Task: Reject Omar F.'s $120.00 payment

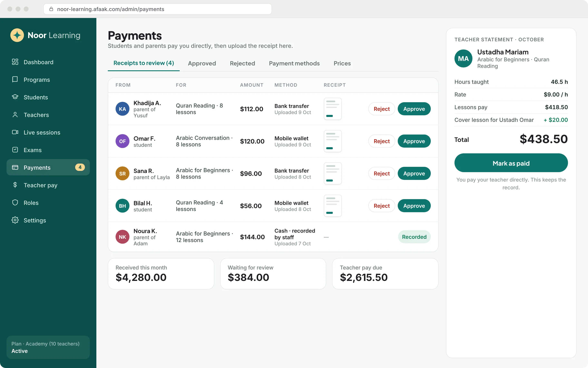Action: click(381, 141)
